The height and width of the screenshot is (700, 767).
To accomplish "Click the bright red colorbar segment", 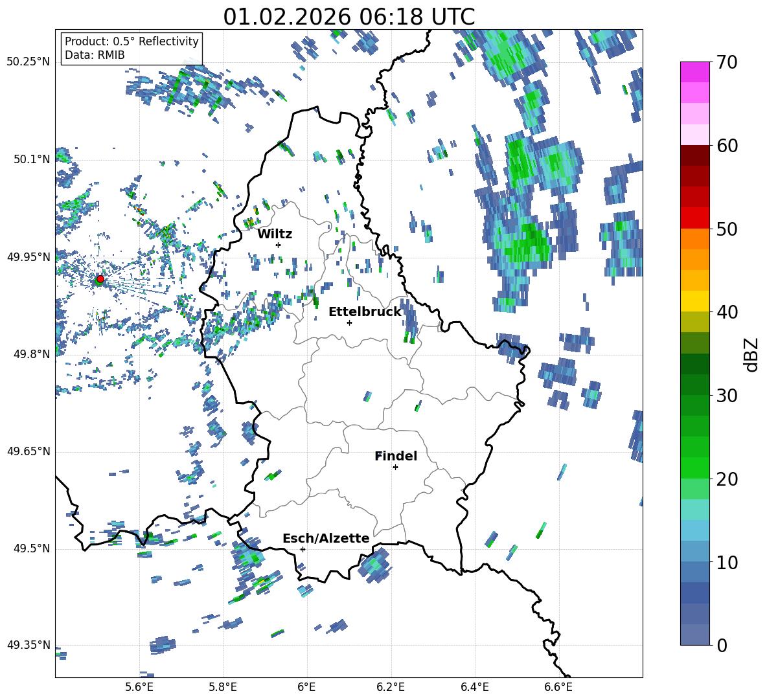I will (694, 218).
